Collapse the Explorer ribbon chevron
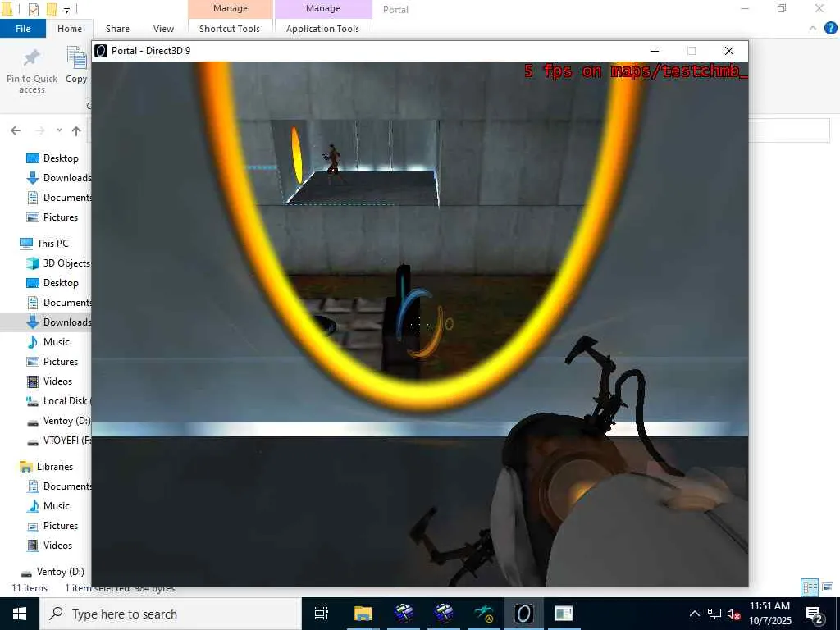 (x=813, y=29)
